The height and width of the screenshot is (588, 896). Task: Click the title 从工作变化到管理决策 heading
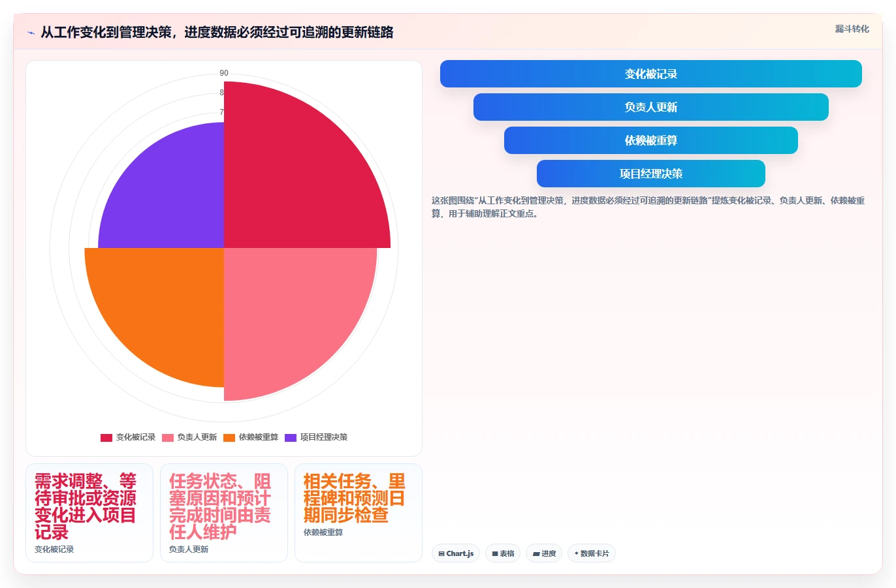coord(217,33)
